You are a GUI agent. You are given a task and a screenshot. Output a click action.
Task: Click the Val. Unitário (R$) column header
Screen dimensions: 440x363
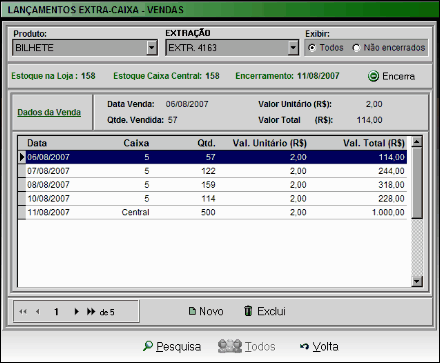(269, 143)
